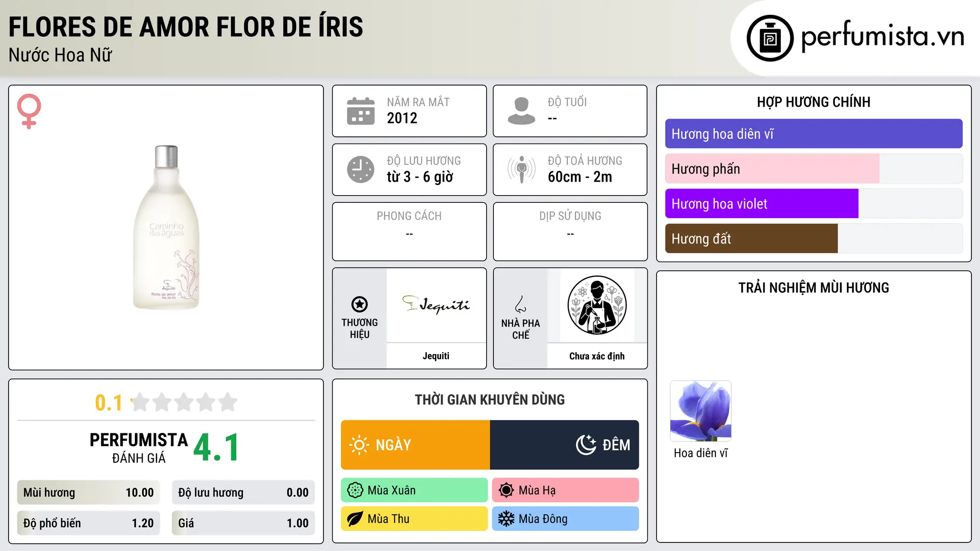Click the person icon beside Độ tuổi
This screenshot has width=980, height=551.
pyautogui.click(x=521, y=111)
